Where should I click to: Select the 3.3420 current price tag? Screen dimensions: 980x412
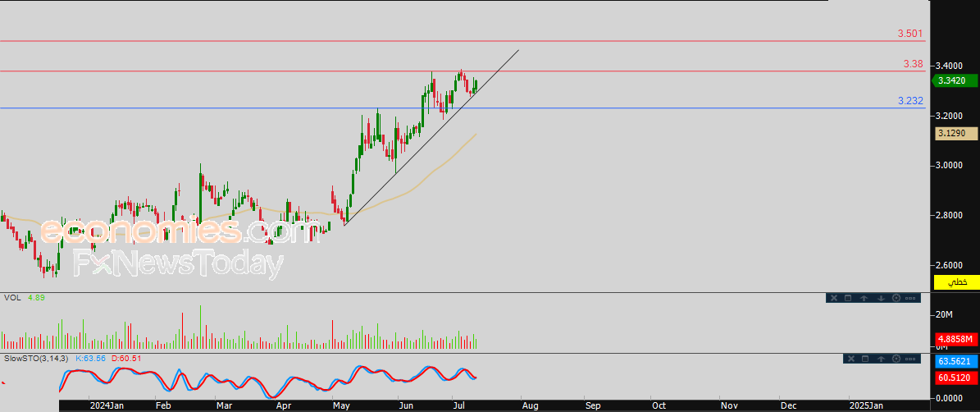954,80
